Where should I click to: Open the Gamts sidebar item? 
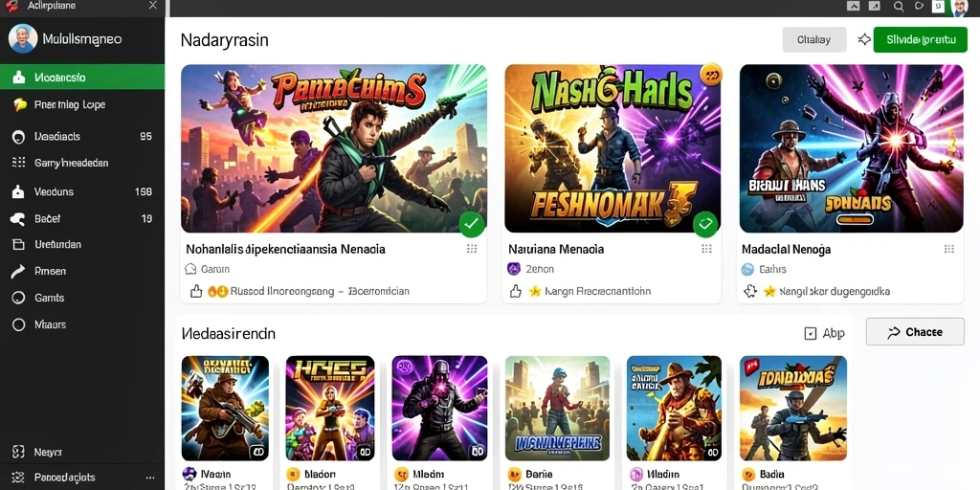82,299
